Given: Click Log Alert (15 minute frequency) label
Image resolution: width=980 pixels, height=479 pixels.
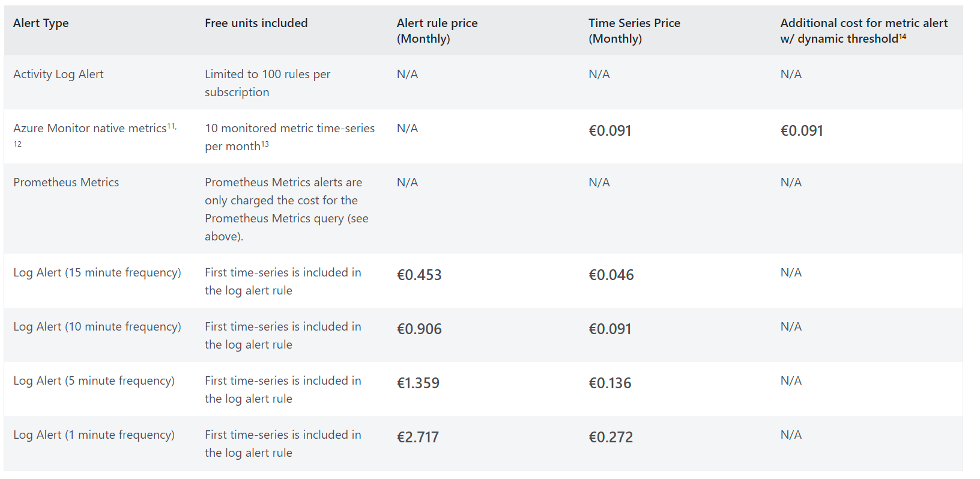Looking at the screenshot, I should pos(97,273).
